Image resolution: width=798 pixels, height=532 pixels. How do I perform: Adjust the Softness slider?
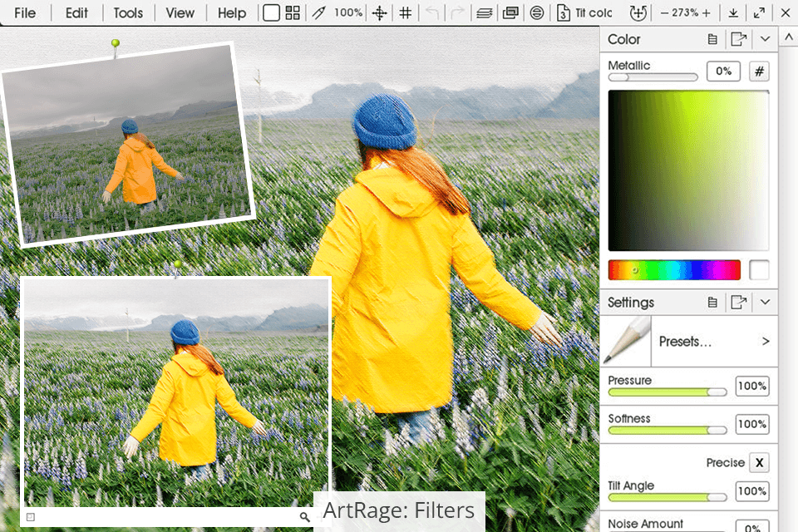click(x=667, y=431)
